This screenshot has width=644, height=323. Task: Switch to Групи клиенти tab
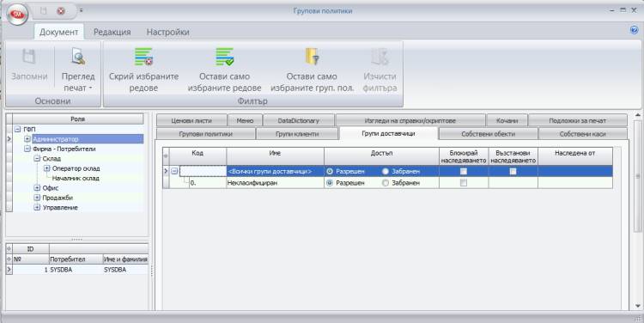tap(297, 133)
